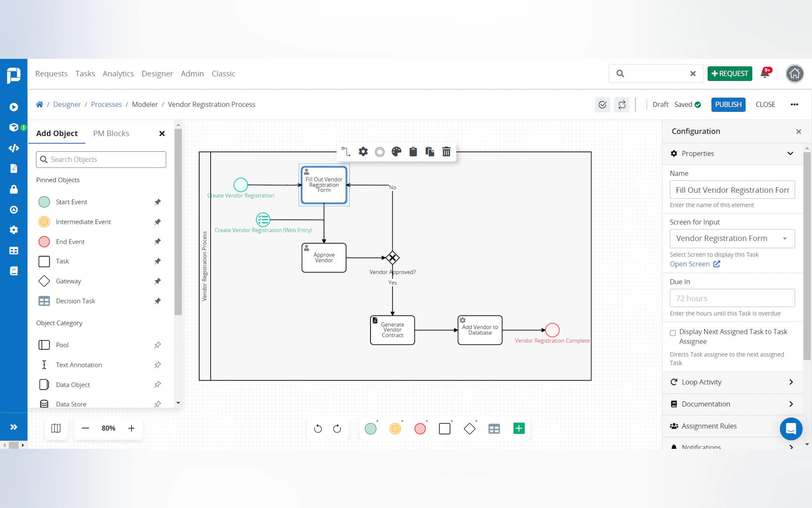
Task: Click the green plus add-object button
Action: 519,428
